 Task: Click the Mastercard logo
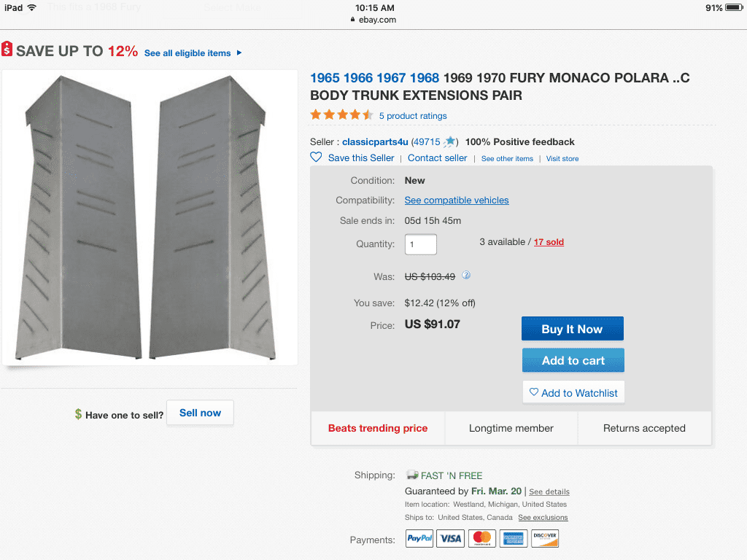point(482,539)
